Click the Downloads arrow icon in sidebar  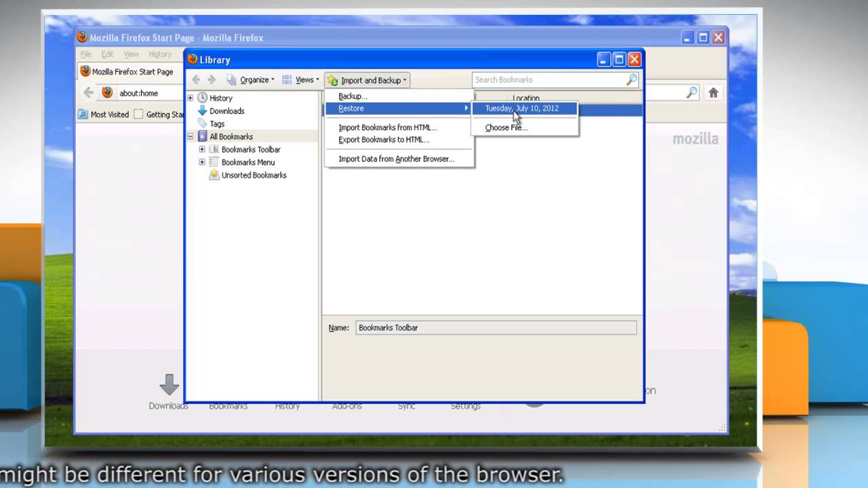click(x=202, y=111)
